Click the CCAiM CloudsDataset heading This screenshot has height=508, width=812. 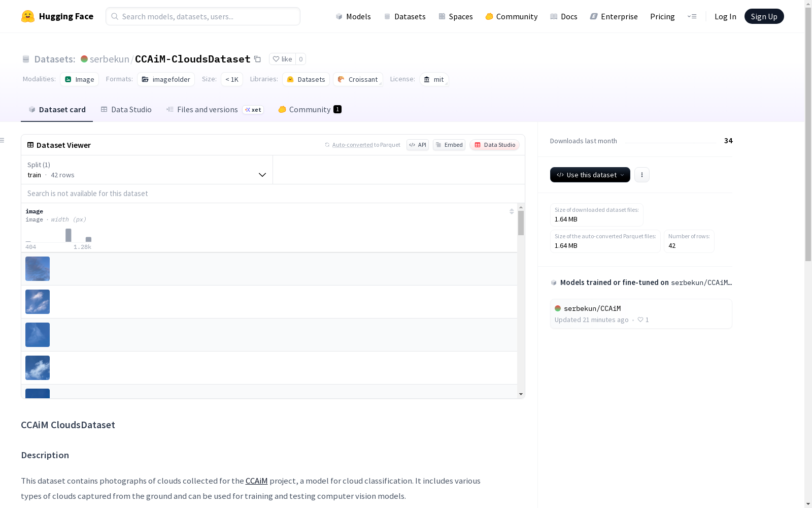tap(68, 425)
